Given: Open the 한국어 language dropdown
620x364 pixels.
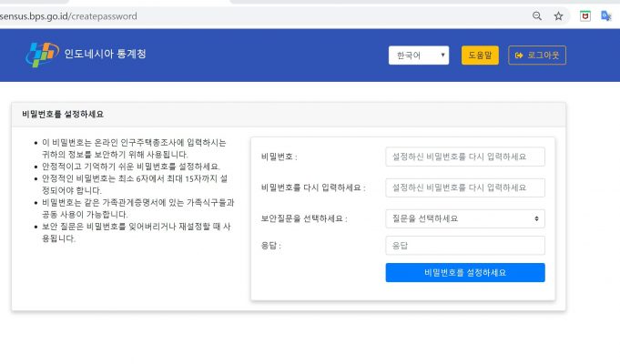Looking at the screenshot, I should pos(418,56).
